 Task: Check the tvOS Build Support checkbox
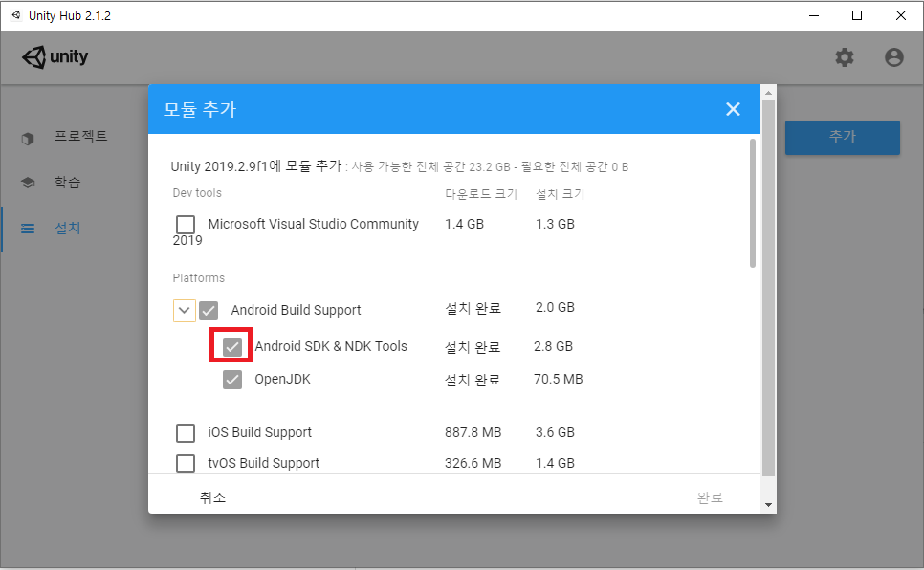186,463
